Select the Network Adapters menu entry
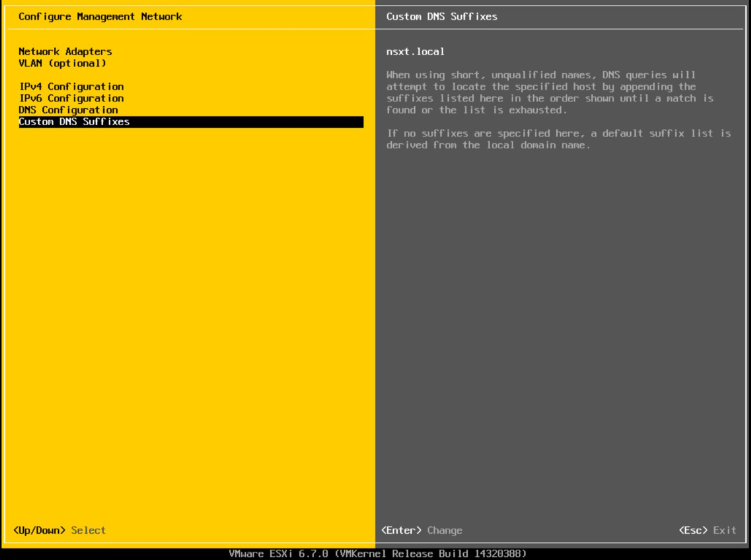This screenshot has width=751, height=560. (x=65, y=51)
